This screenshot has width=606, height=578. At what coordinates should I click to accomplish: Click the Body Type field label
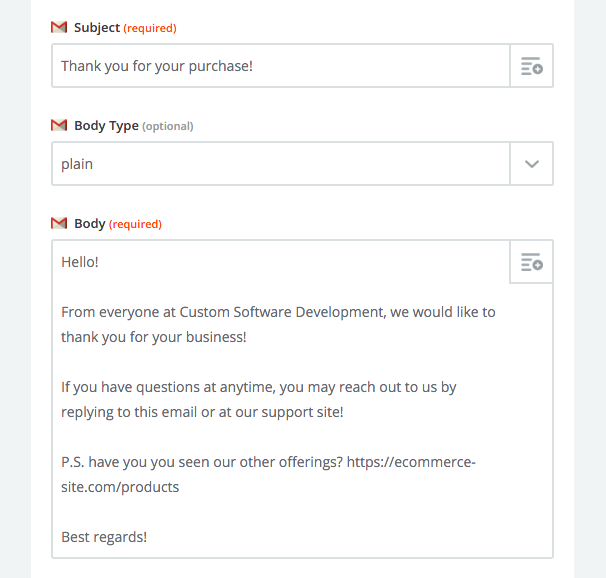tap(106, 126)
